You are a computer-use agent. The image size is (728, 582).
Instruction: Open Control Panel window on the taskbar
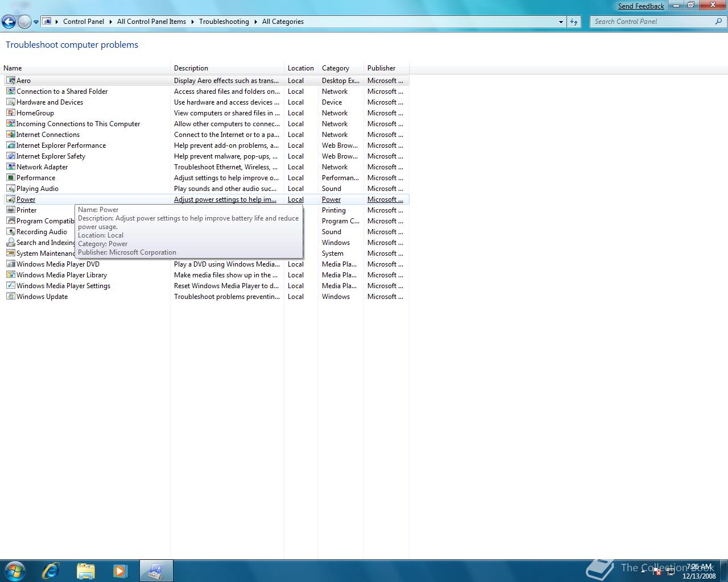pos(156,571)
